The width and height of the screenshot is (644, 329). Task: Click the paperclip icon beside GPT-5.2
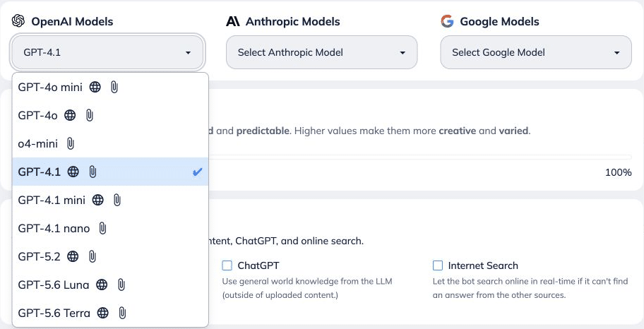pyautogui.click(x=92, y=257)
